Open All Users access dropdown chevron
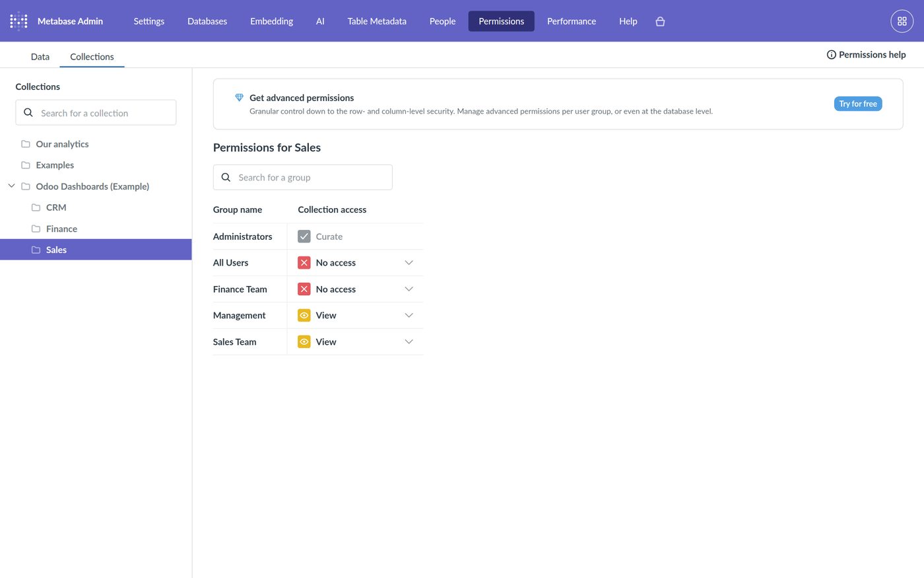Viewport: 924px width, 578px height. click(409, 263)
